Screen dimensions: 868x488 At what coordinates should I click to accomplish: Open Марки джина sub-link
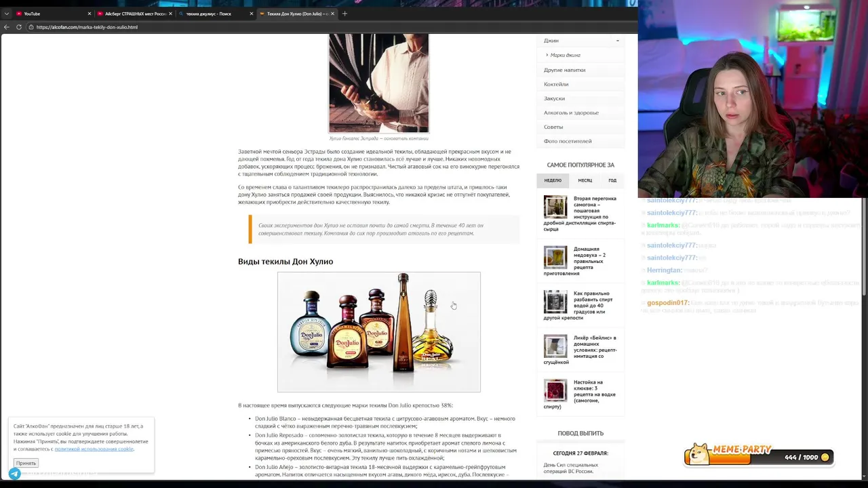click(x=565, y=55)
